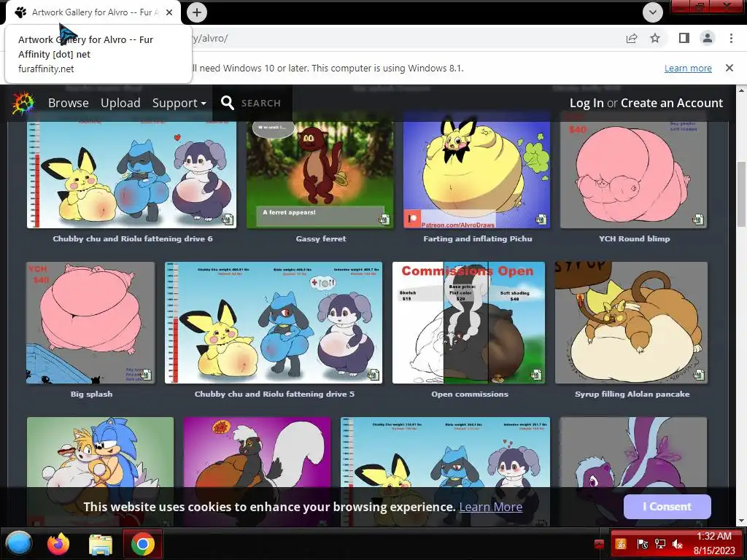This screenshot has width=747, height=560.
Task: Open Big splash thumbnail
Action: point(90,322)
